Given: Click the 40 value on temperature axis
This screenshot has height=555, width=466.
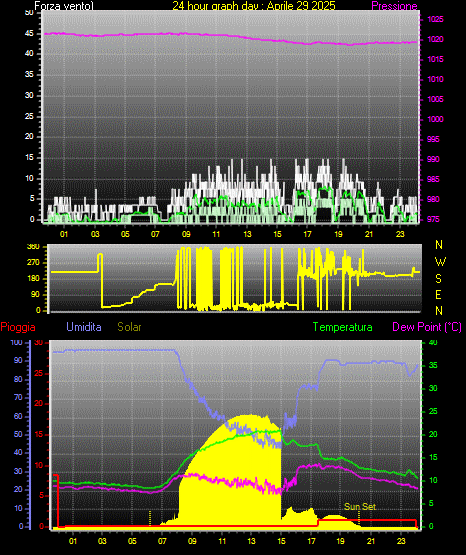Looking at the screenshot, I should 433,342.
